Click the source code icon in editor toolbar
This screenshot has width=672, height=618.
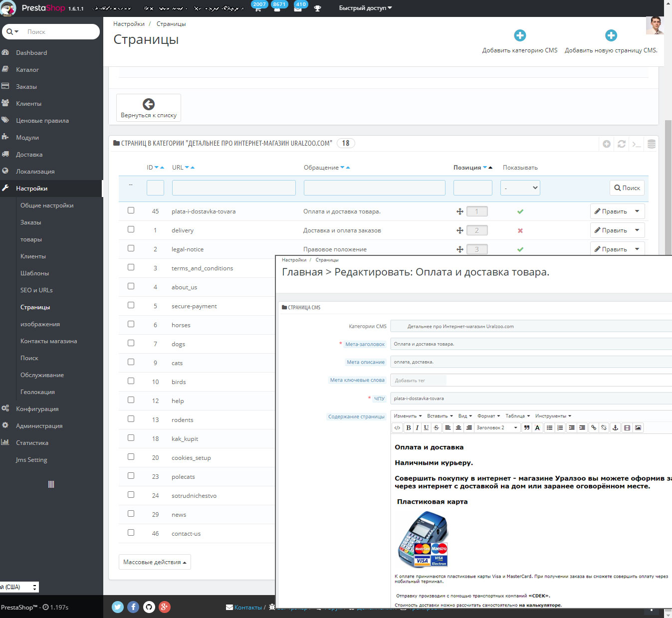(x=397, y=427)
